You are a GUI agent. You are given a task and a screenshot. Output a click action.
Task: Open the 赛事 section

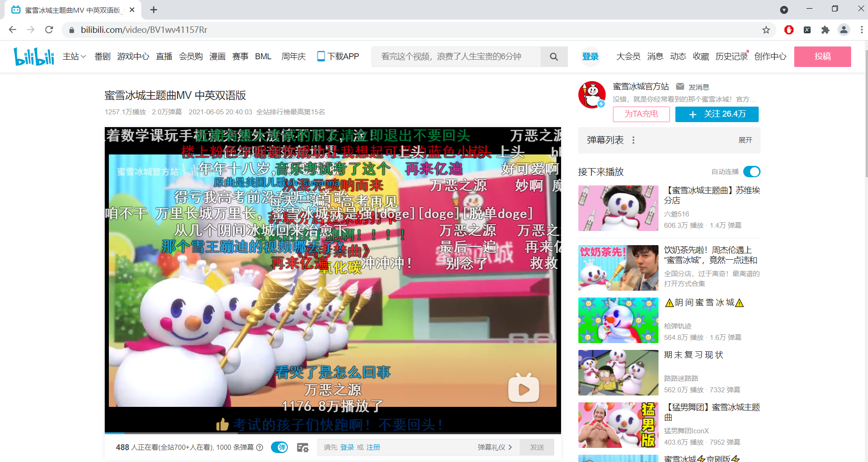[240, 56]
